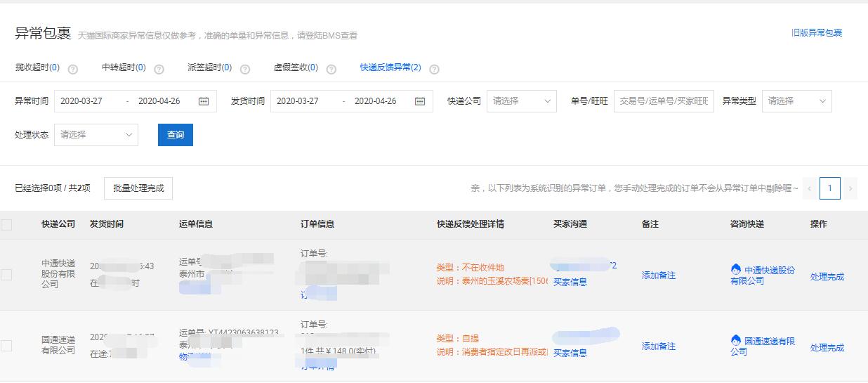Check the 圆通速递 row checkbox
The width and height of the screenshot is (868, 383).
point(6,346)
